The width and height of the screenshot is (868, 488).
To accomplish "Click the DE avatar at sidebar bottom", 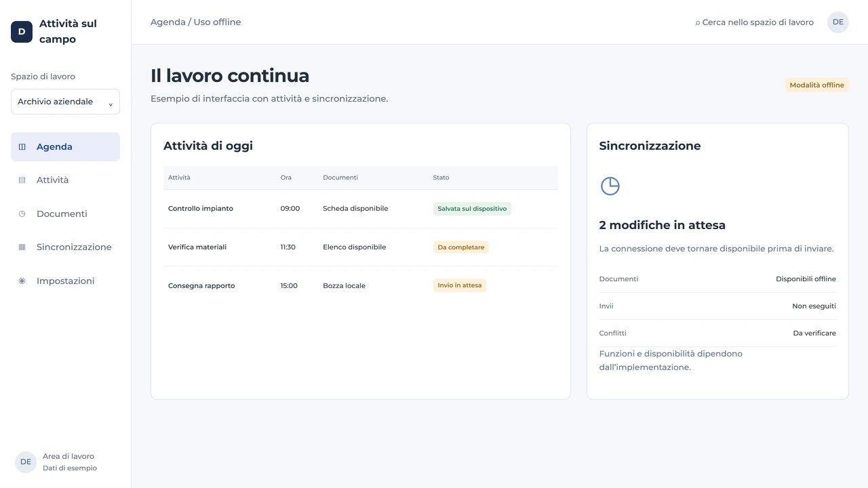I will click(26, 462).
